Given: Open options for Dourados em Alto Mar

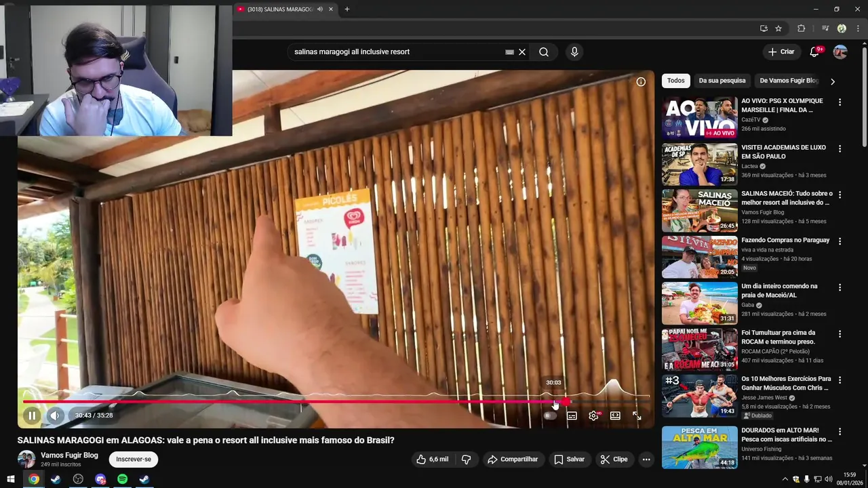Looking at the screenshot, I should click(840, 432).
